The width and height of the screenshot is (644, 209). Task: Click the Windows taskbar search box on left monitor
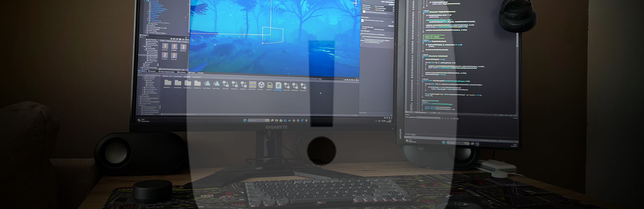click(x=259, y=120)
